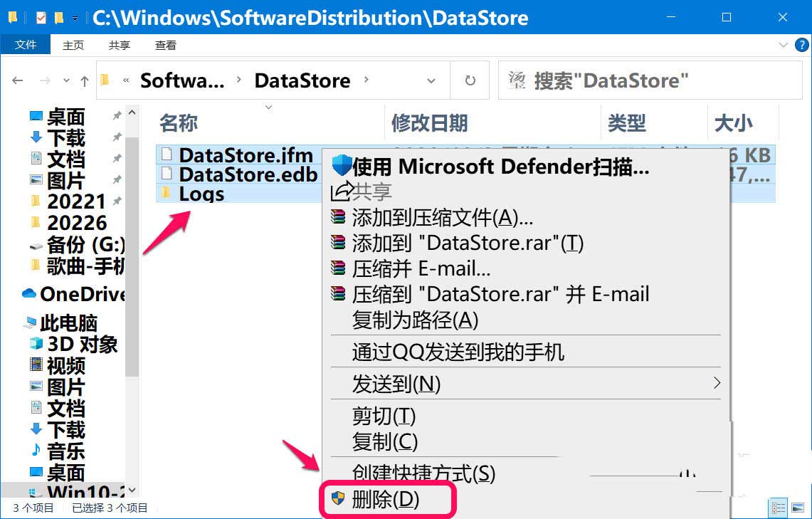Open the address bar path dropdown
Viewport: 812px width, 519px height.
[431, 80]
